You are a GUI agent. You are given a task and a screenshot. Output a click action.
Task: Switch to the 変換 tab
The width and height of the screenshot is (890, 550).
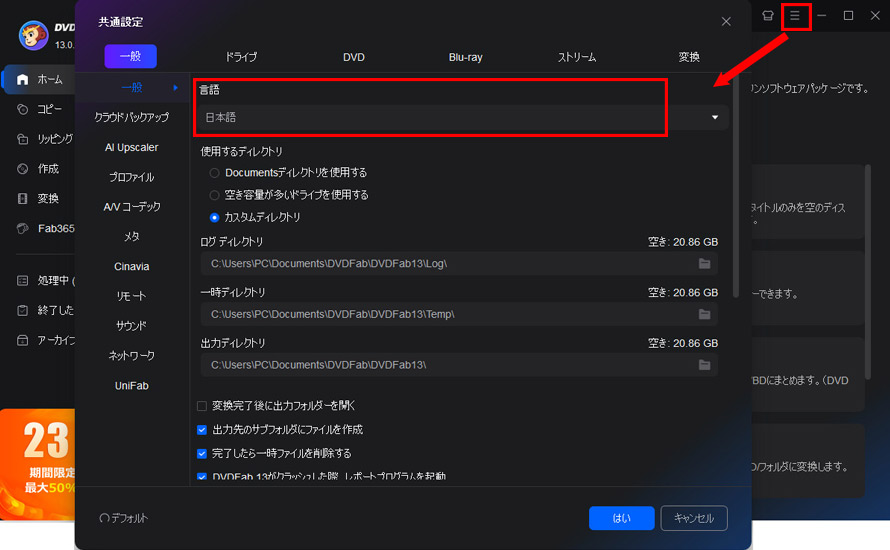tap(689, 57)
